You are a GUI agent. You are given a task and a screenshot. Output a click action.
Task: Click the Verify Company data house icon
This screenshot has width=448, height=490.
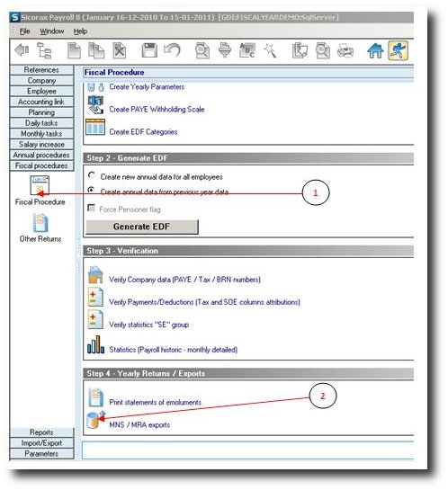pos(95,275)
